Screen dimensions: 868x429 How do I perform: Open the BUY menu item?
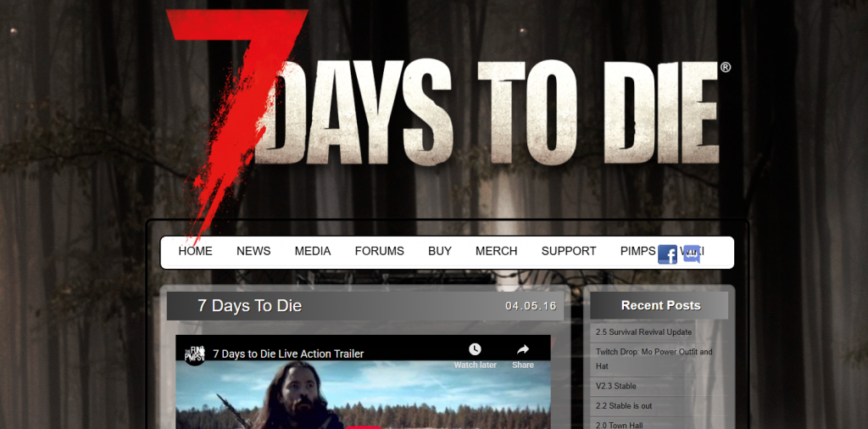pos(440,251)
